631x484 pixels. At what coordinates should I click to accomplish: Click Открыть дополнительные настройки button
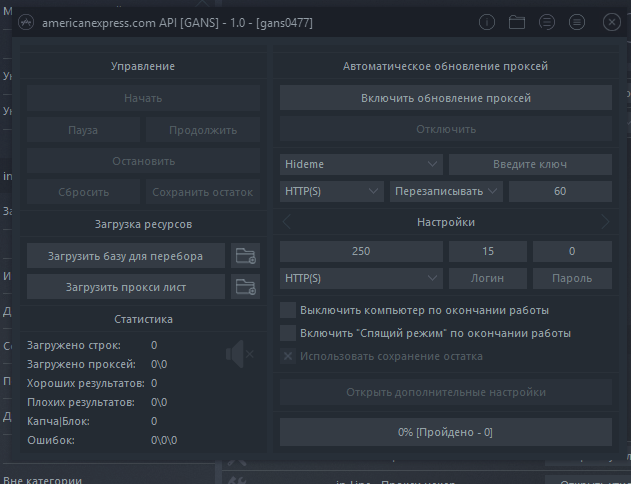coord(446,392)
